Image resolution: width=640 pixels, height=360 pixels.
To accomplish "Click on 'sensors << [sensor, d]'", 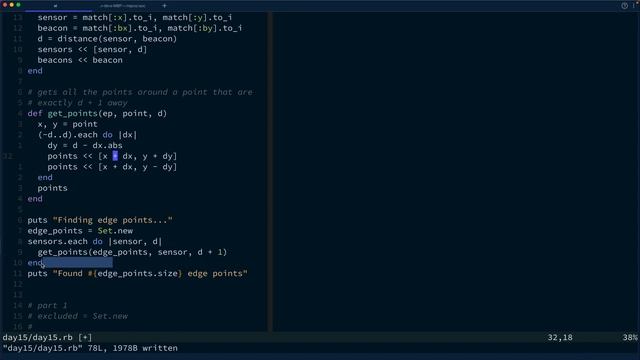I will [92, 49].
